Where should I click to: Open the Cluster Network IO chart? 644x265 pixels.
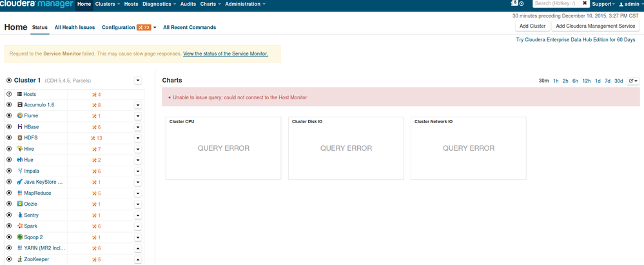[x=468, y=148]
